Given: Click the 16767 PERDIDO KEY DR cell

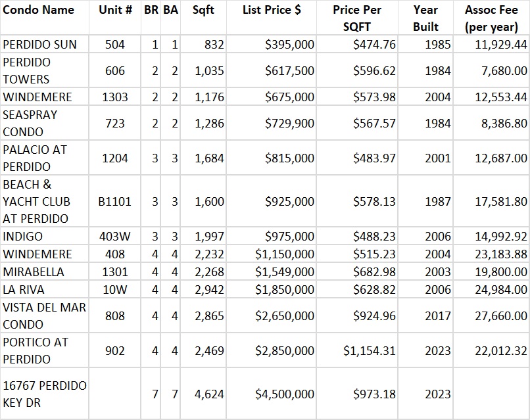Looking at the screenshot, I should 45,394.
